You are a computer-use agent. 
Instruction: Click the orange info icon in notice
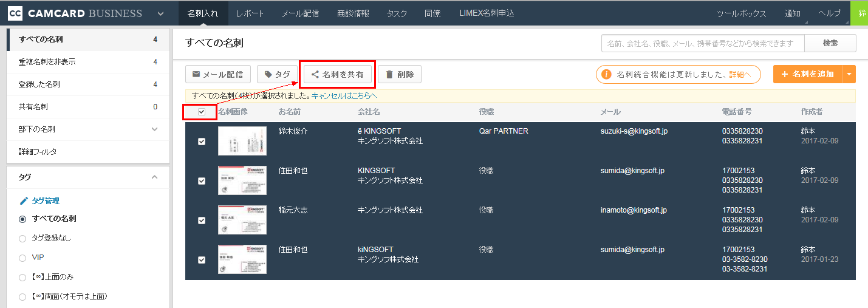[x=606, y=74]
